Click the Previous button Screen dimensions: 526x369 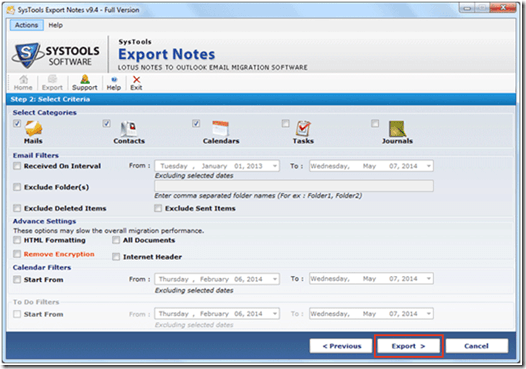(341, 346)
